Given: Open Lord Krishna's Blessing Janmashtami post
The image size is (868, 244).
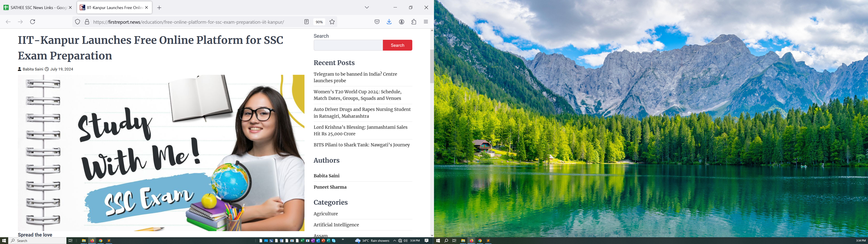Looking at the screenshot, I should coord(361,130).
